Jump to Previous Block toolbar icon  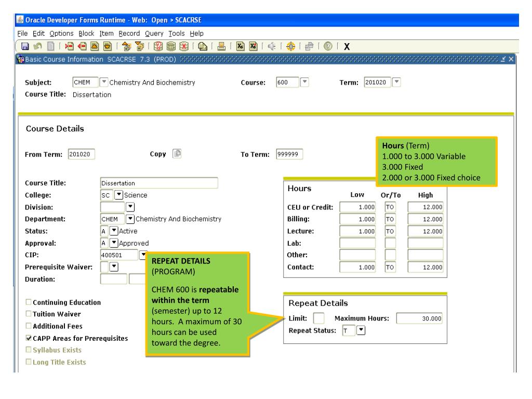tap(126, 46)
